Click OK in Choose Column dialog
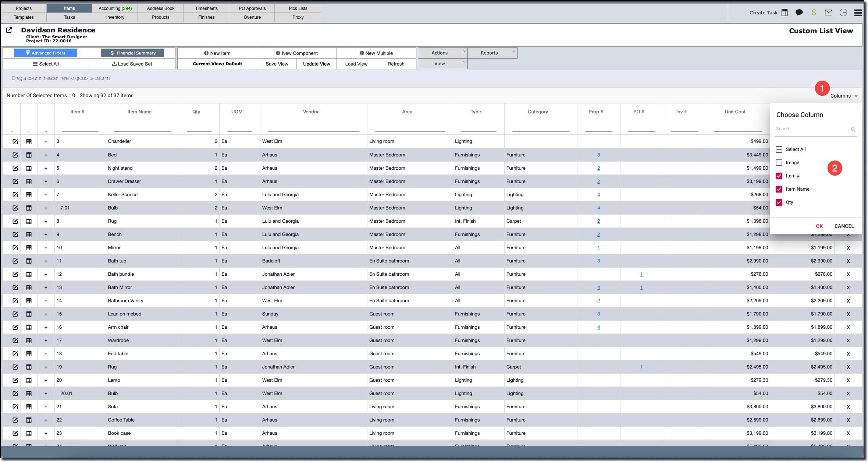 [x=819, y=226]
